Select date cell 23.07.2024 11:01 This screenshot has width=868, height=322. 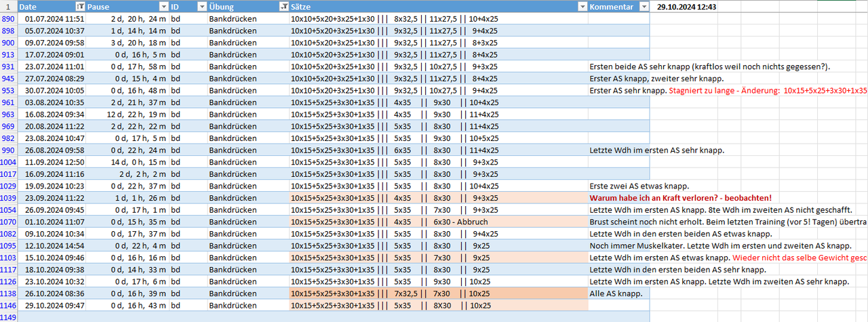[52, 66]
